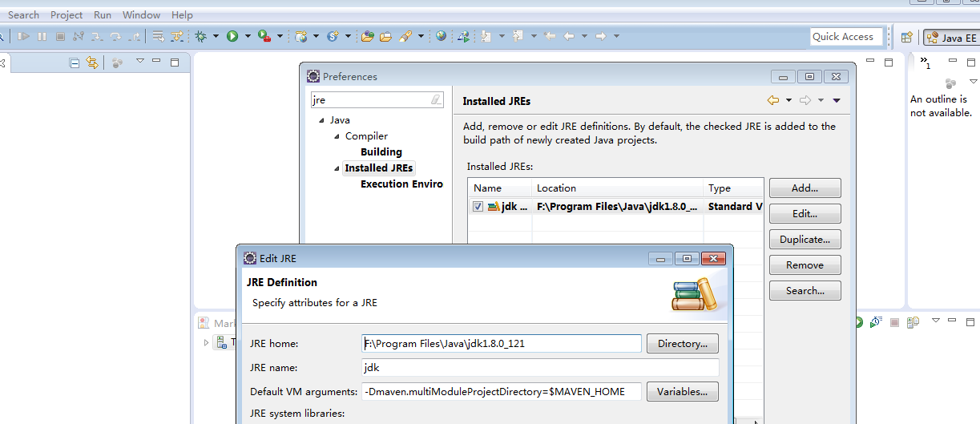The height and width of the screenshot is (424, 980).
Task: Collapse the Java tree node
Action: [322, 120]
